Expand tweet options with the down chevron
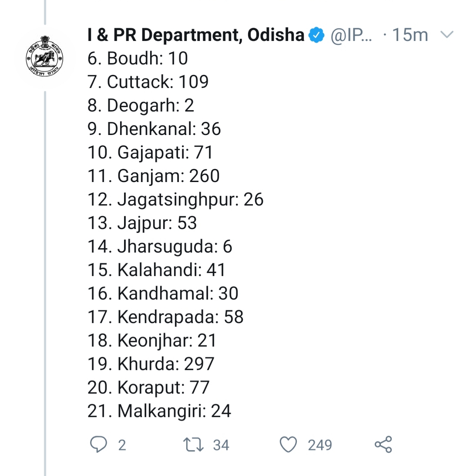 (x=447, y=34)
